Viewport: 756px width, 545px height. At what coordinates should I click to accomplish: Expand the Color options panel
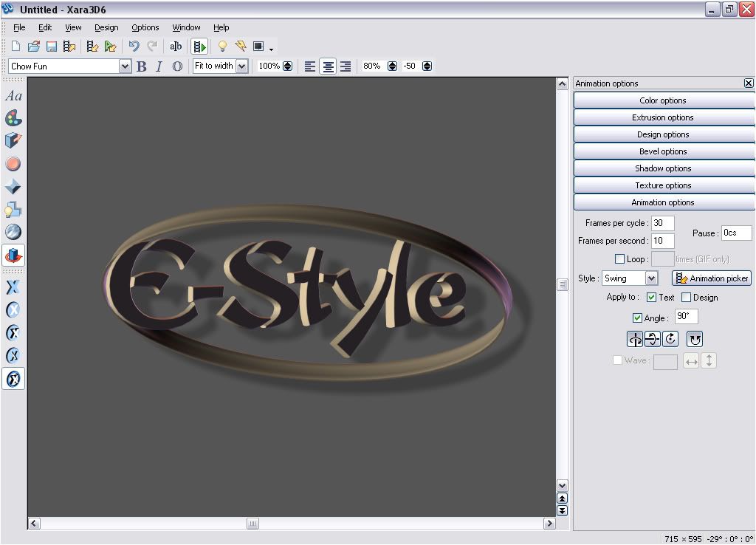coord(664,100)
